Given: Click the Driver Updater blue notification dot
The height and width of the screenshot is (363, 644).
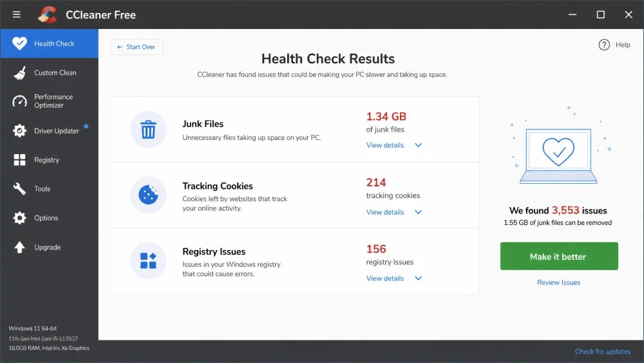Looking at the screenshot, I should [x=86, y=126].
